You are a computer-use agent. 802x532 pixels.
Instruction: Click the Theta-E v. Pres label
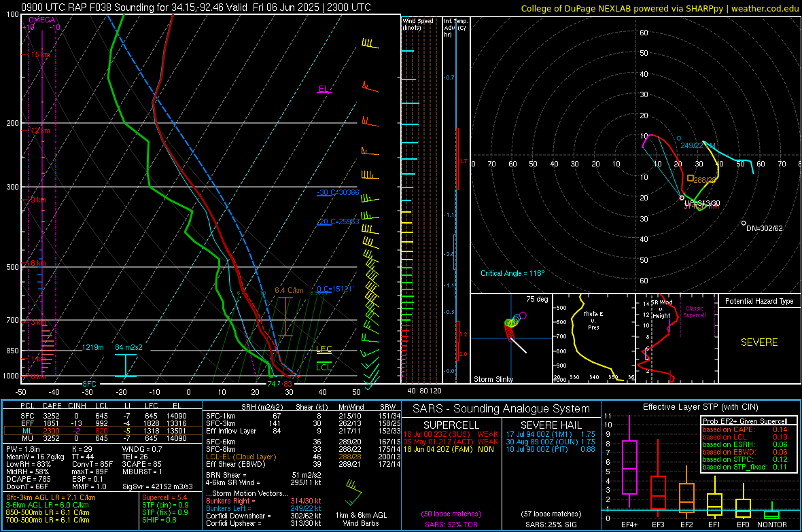pyautogui.click(x=593, y=320)
